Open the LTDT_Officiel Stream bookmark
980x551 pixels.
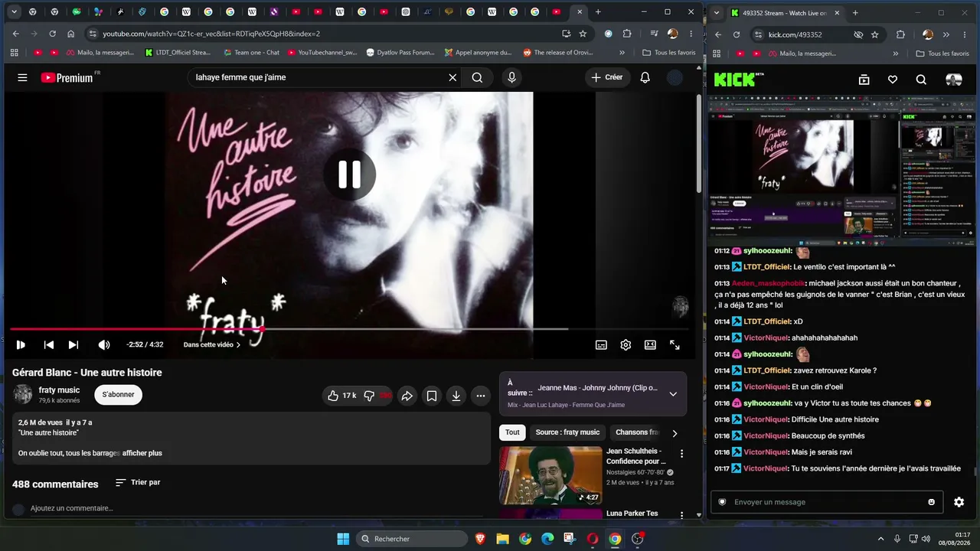point(178,53)
